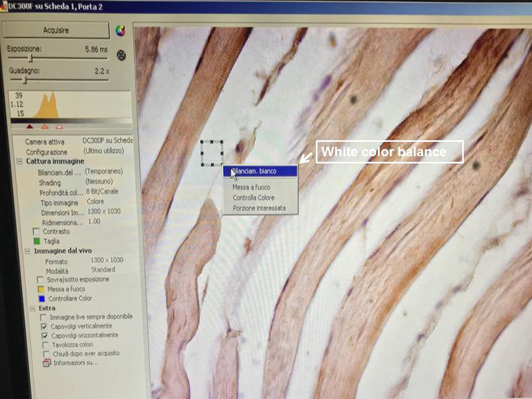The width and height of the screenshot is (532, 399).
Task: Click the dashed selection rectangle on image
Action: pyautogui.click(x=212, y=154)
